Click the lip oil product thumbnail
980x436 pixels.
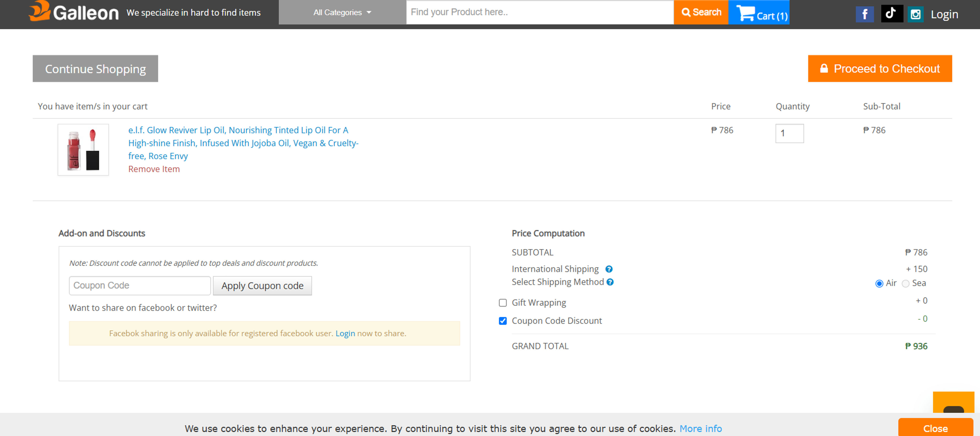(83, 150)
